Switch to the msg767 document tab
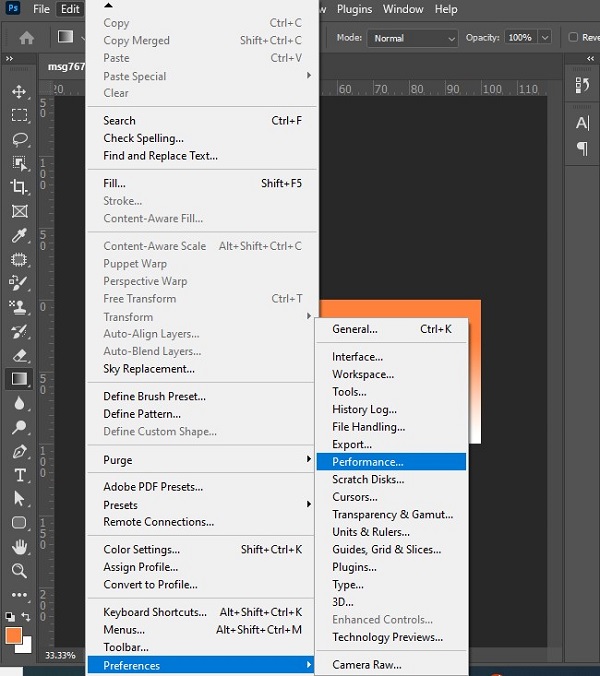 [x=66, y=66]
